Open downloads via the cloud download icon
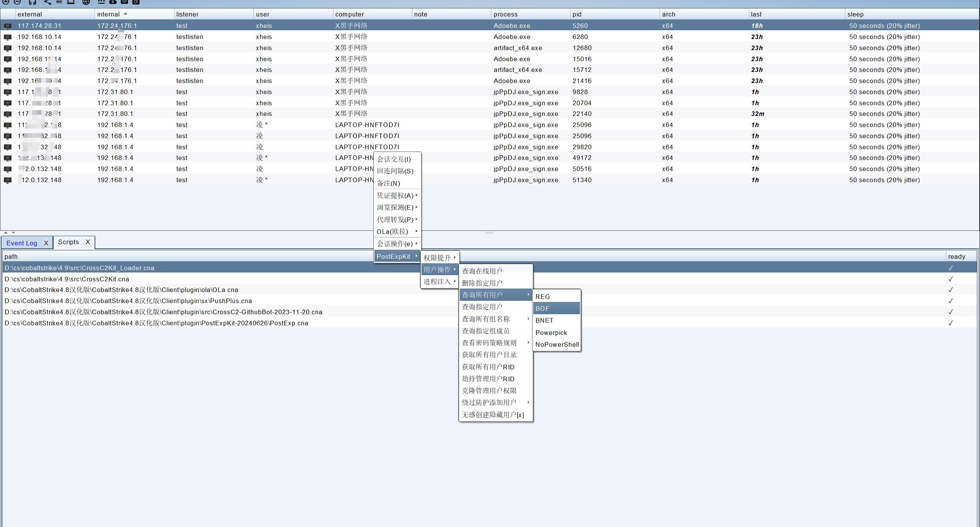This screenshot has width=980, height=527. click(x=113, y=2)
